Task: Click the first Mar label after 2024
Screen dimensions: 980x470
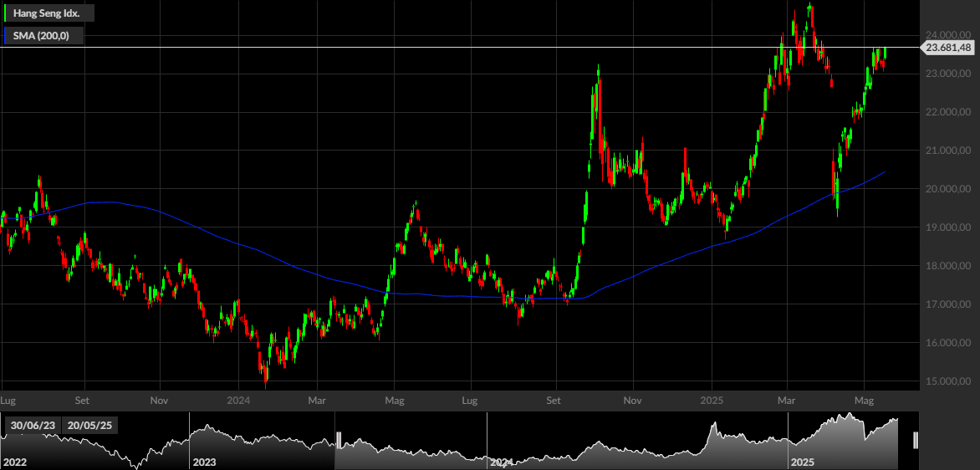Action: click(318, 400)
